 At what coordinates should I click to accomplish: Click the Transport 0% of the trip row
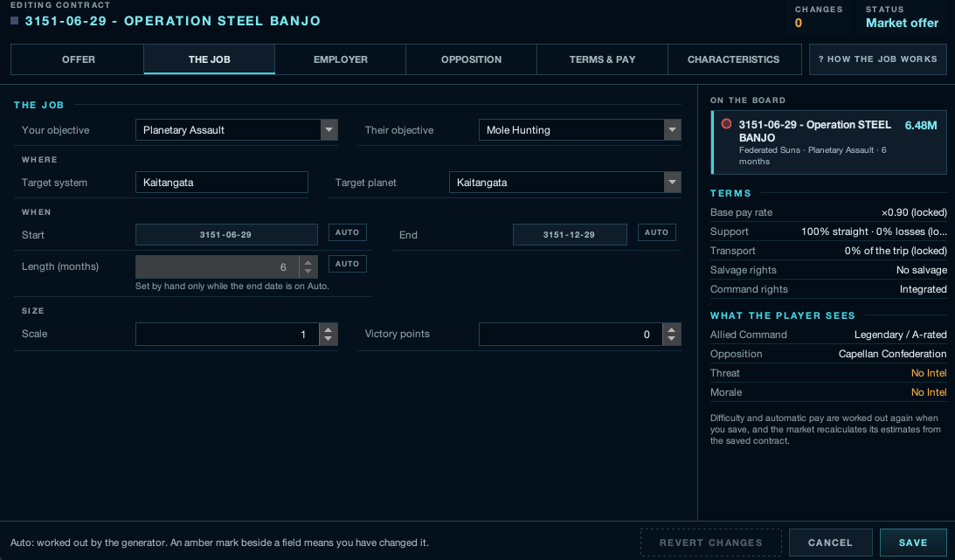tap(828, 251)
